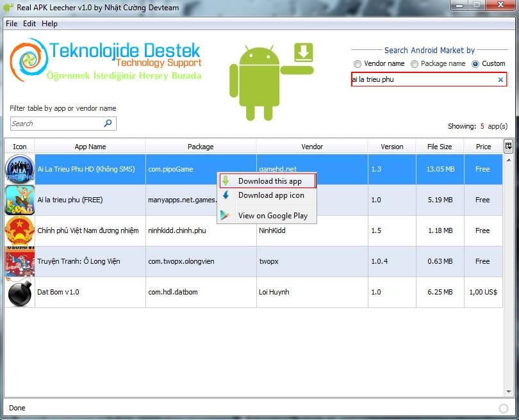
Task: Sort by the App Name column header
Action: [90, 147]
